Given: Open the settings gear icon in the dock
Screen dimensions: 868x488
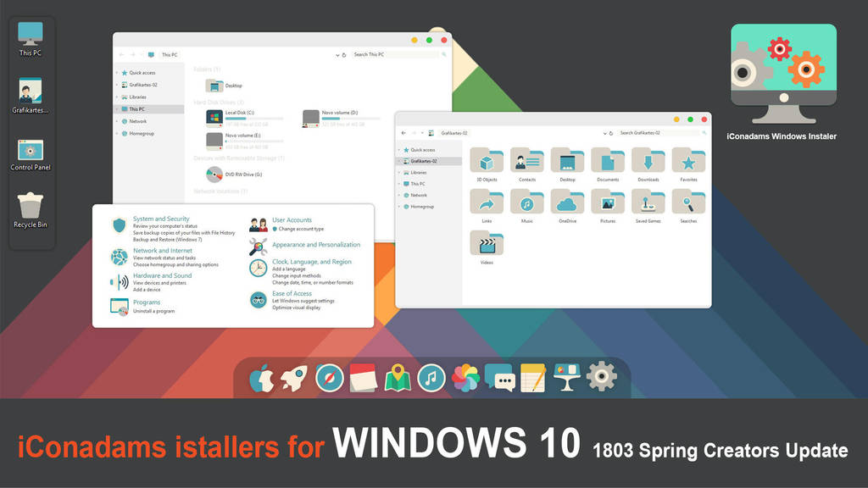Looking at the screenshot, I should (x=602, y=377).
